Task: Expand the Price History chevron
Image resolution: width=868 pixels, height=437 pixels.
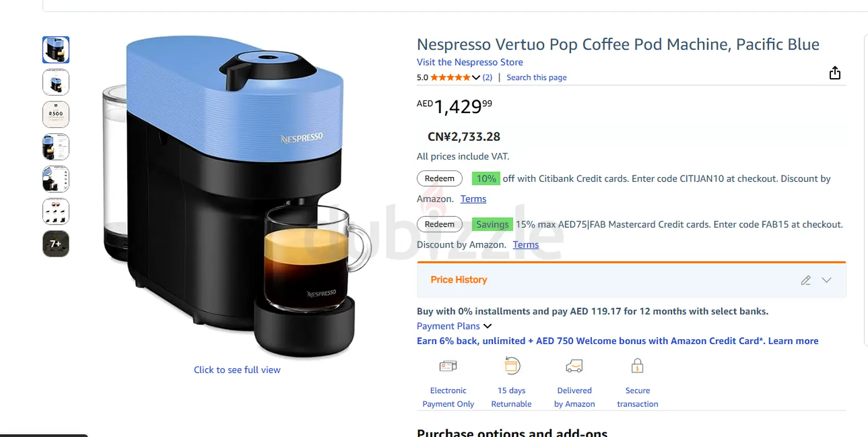Action: [x=826, y=280]
